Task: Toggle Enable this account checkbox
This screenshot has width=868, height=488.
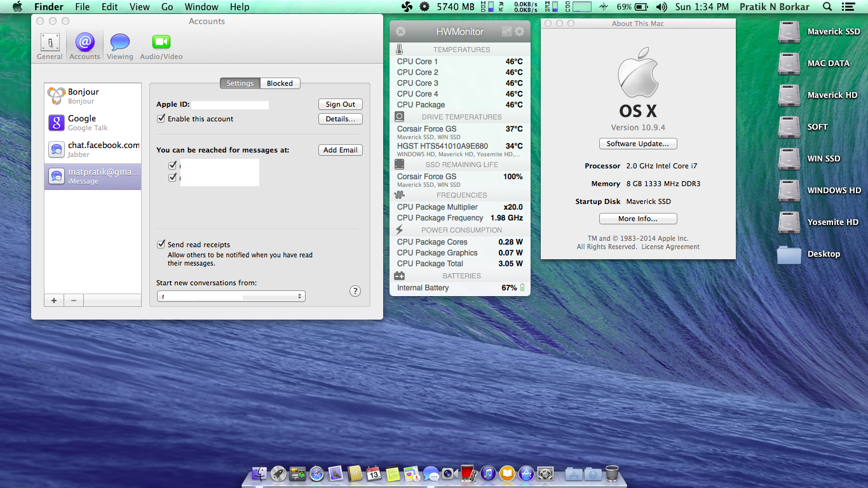Action: coord(161,119)
